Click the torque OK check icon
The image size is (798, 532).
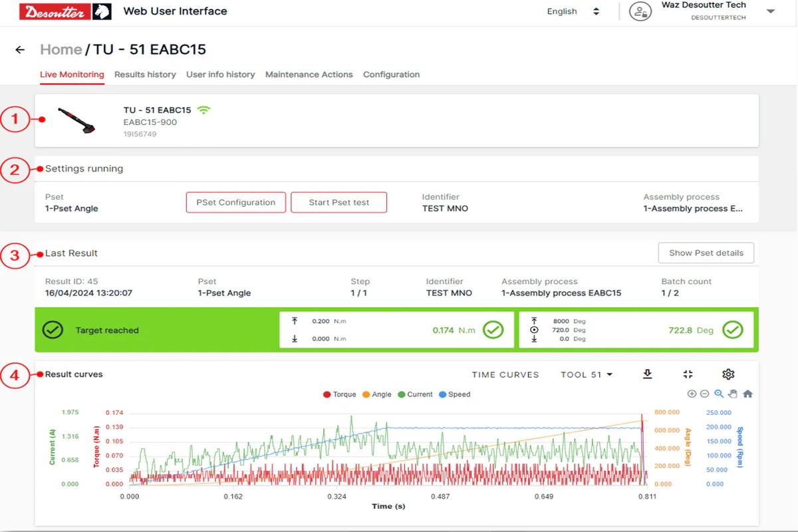tap(493, 330)
